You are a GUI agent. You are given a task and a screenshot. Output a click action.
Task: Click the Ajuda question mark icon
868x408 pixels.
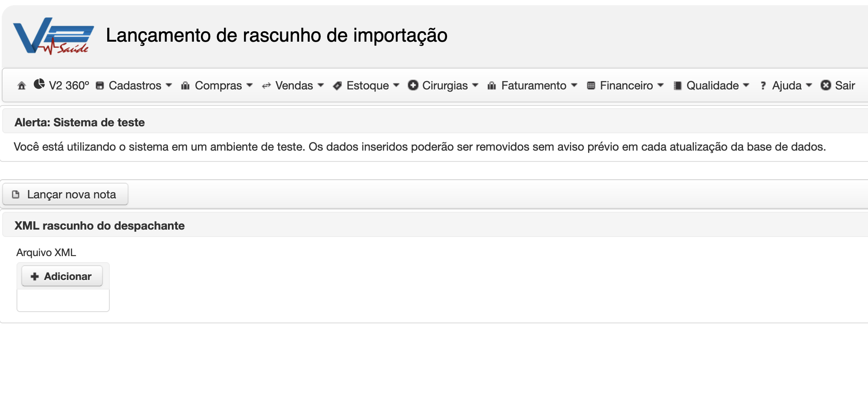pyautogui.click(x=763, y=86)
